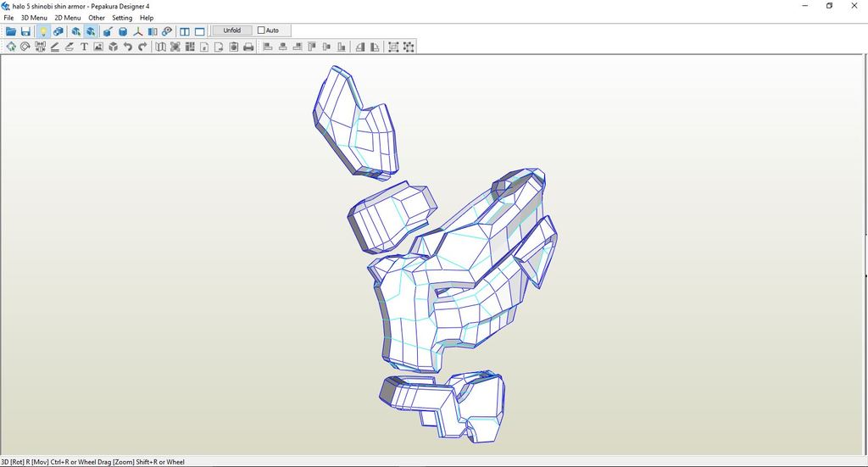Click the chain link icon
Image resolution: width=868 pixels, height=467 pixels.
167,31
